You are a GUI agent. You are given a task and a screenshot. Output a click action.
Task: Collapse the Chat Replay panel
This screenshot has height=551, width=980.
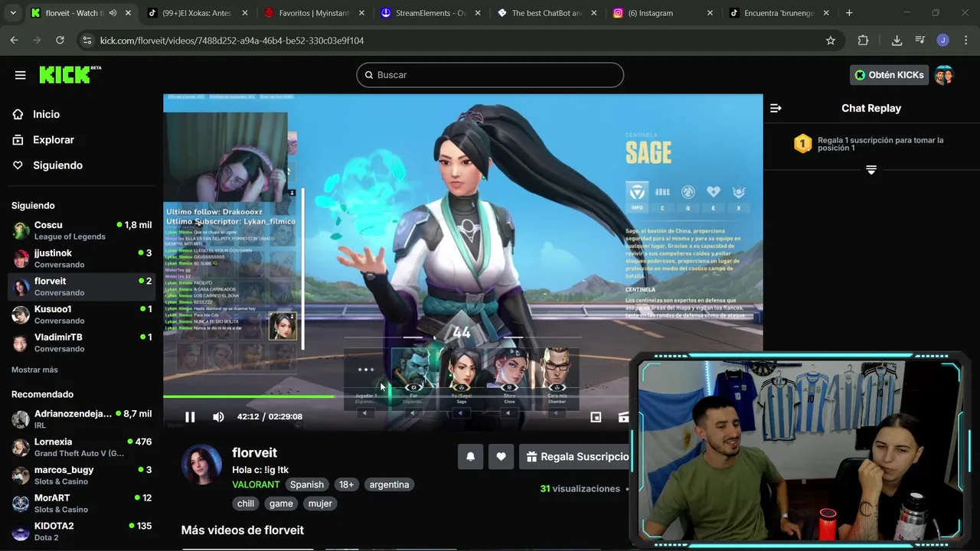click(x=776, y=108)
